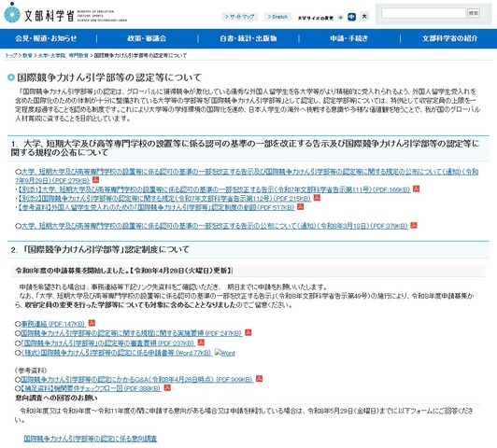Viewport: 497px width, 448px height.
Task: Open 白書・統計・出版物 menu
Action: [x=248, y=38]
